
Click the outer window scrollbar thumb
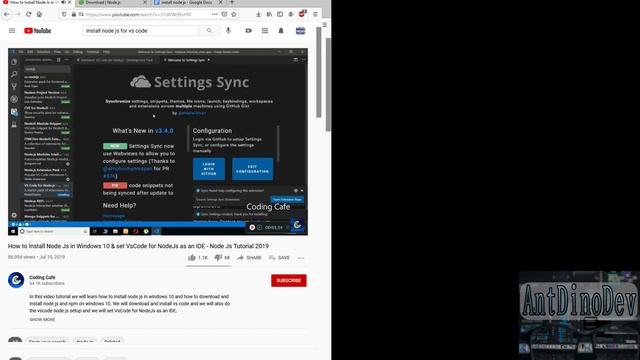328,84
